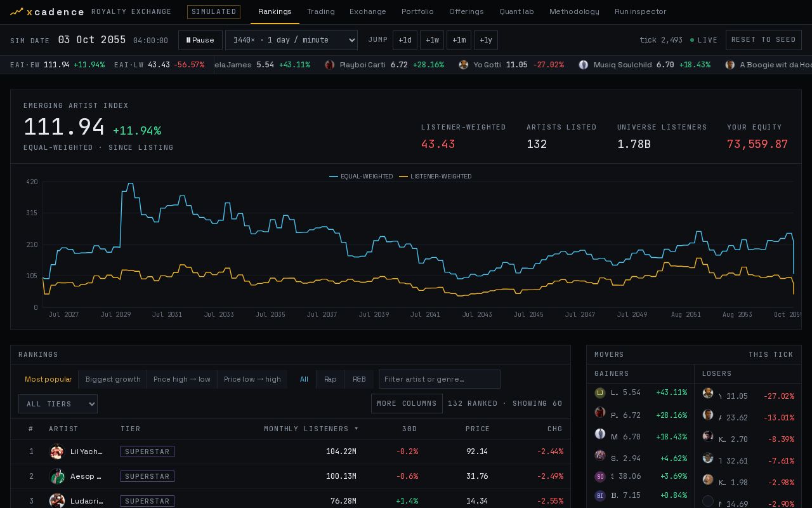Image resolution: width=812 pixels, height=508 pixels.
Task: Click the xcadence logo icon
Action: point(16,11)
